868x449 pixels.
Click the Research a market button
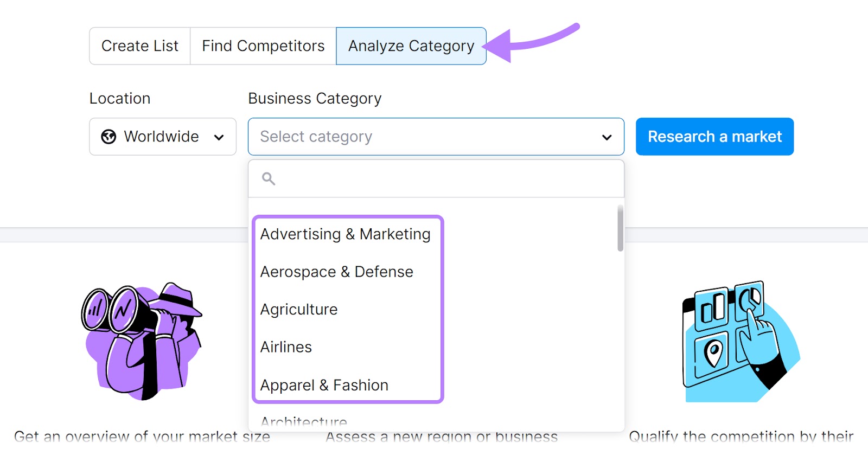pos(714,137)
